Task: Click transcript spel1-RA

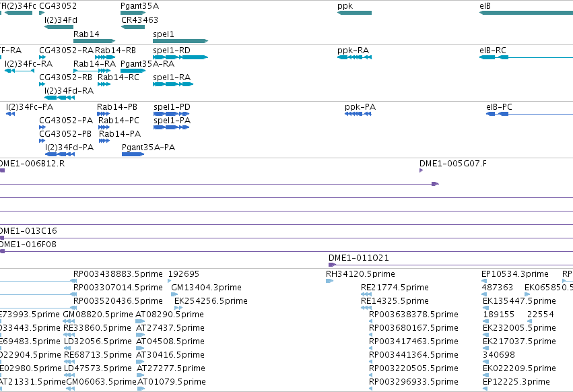Action: 173,84
